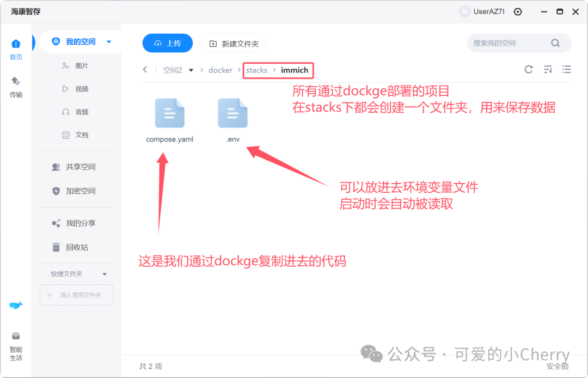Open the sort options icon
588x378 pixels.
(x=548, y=69)
